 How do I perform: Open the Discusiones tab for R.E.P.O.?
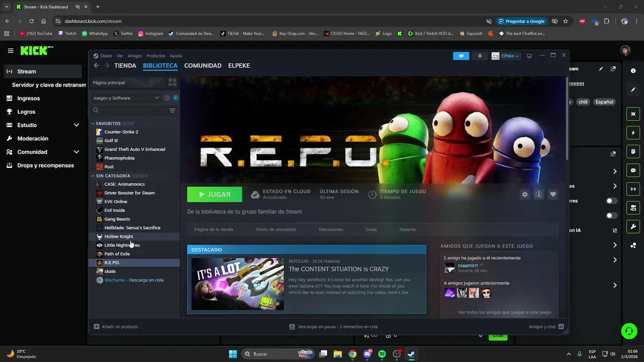331,229
